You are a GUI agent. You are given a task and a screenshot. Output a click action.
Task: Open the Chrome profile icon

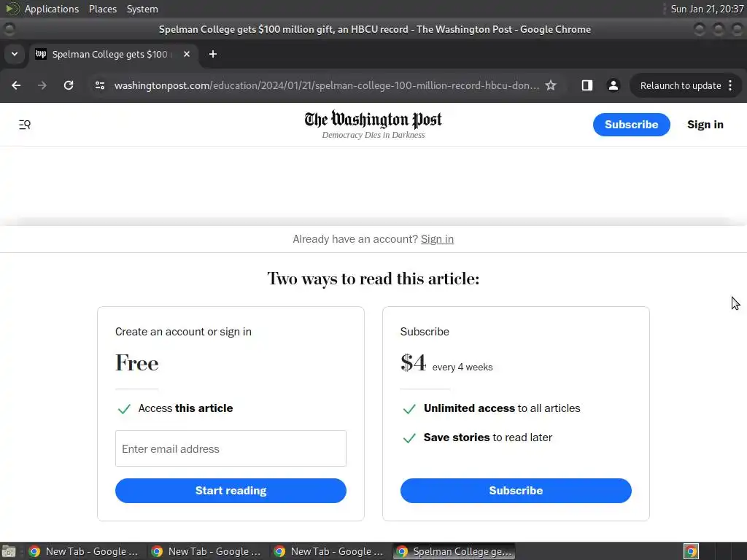point(613,85)
